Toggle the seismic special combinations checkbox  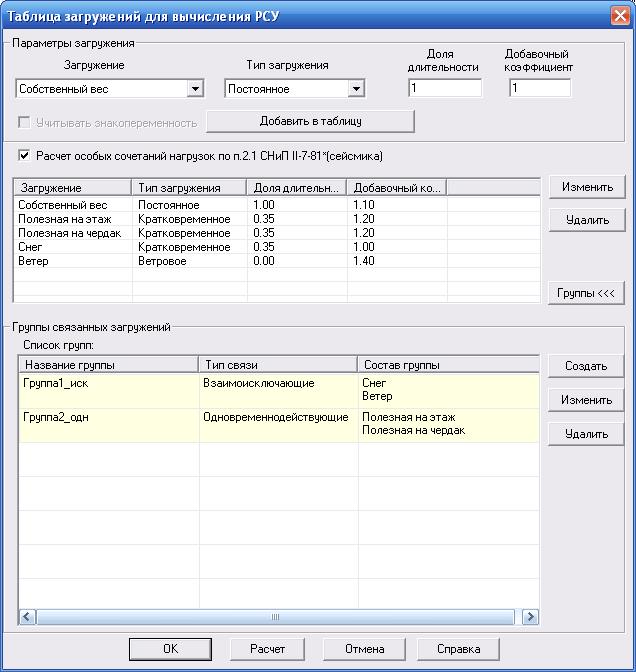[24, 155]
